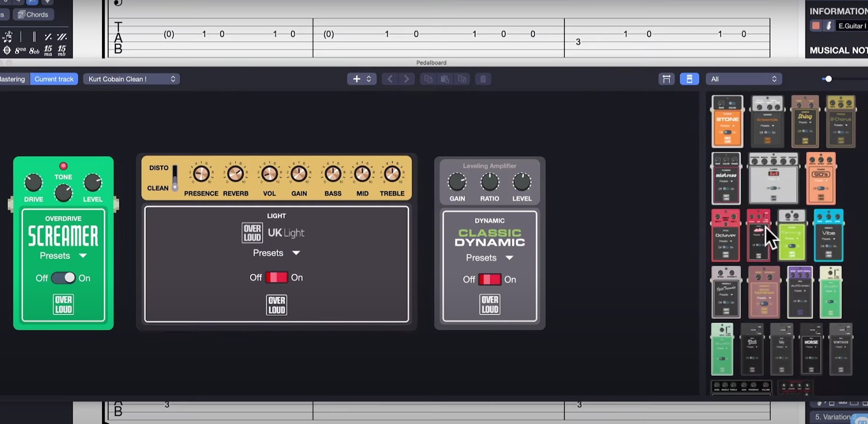Select the pink Bias Tremolo pedal thumbnail

763,292
